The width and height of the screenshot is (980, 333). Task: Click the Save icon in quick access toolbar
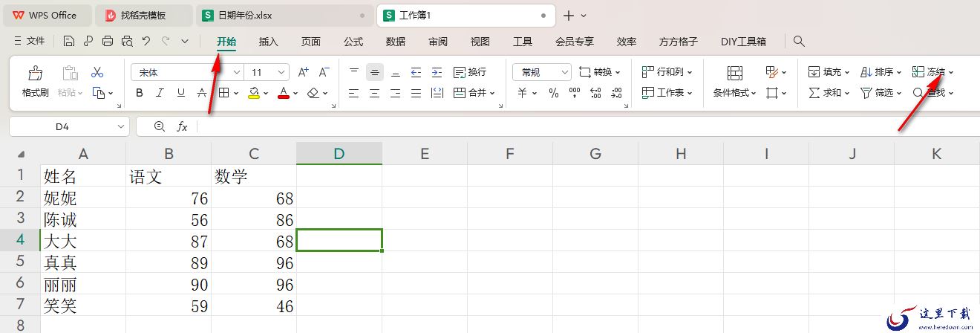(69, 42)
